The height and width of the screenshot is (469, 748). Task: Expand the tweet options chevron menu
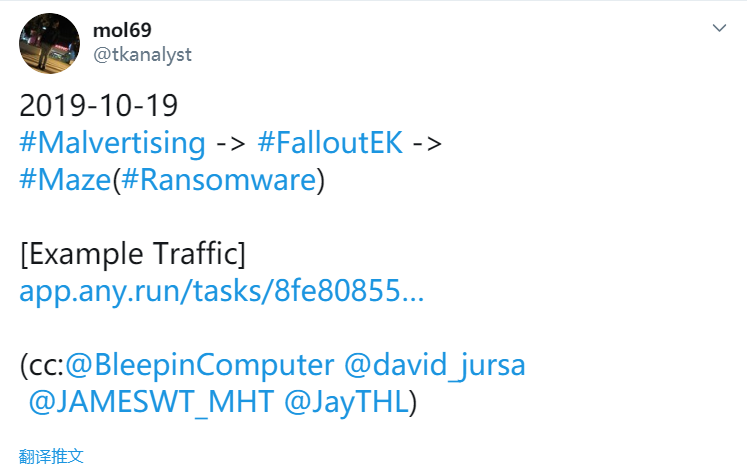click(x=719, y=28)
